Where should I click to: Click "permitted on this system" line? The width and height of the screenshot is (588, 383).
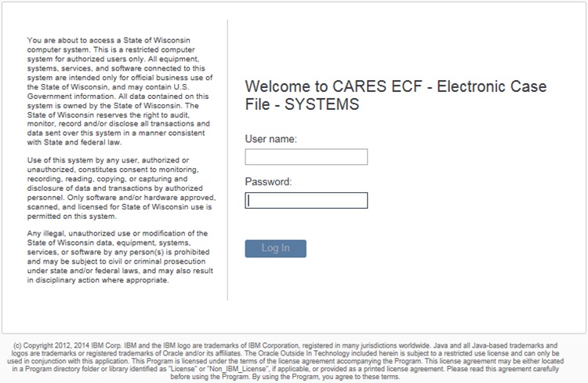71,216
